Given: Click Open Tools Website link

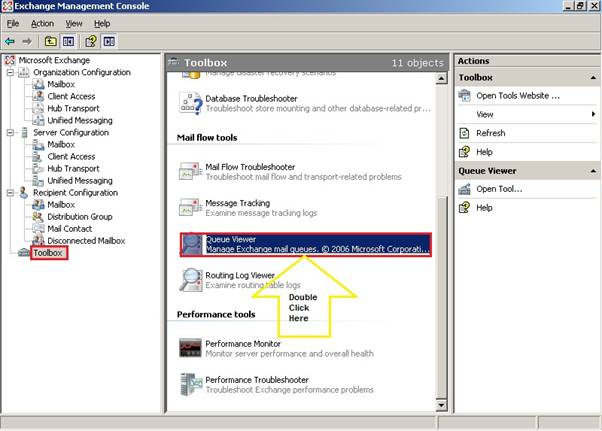Looking at the screenshot, I should point(518,96).
